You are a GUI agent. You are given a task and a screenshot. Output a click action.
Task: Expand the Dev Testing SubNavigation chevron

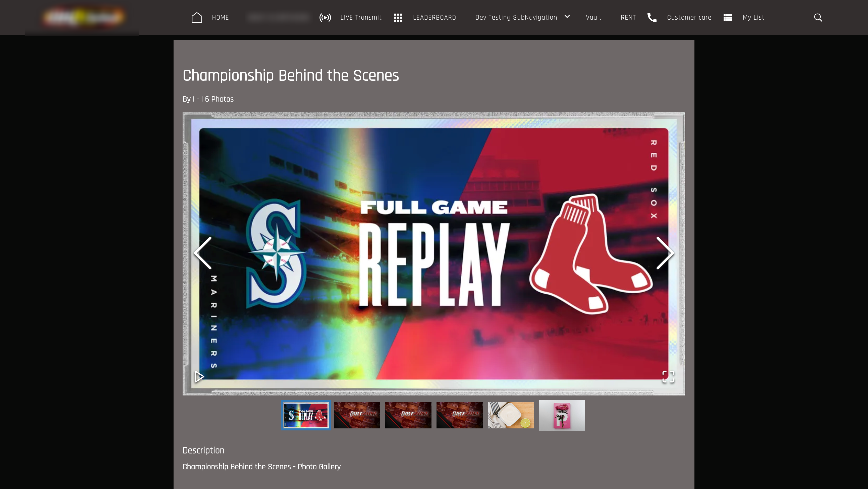coord(567,16)
